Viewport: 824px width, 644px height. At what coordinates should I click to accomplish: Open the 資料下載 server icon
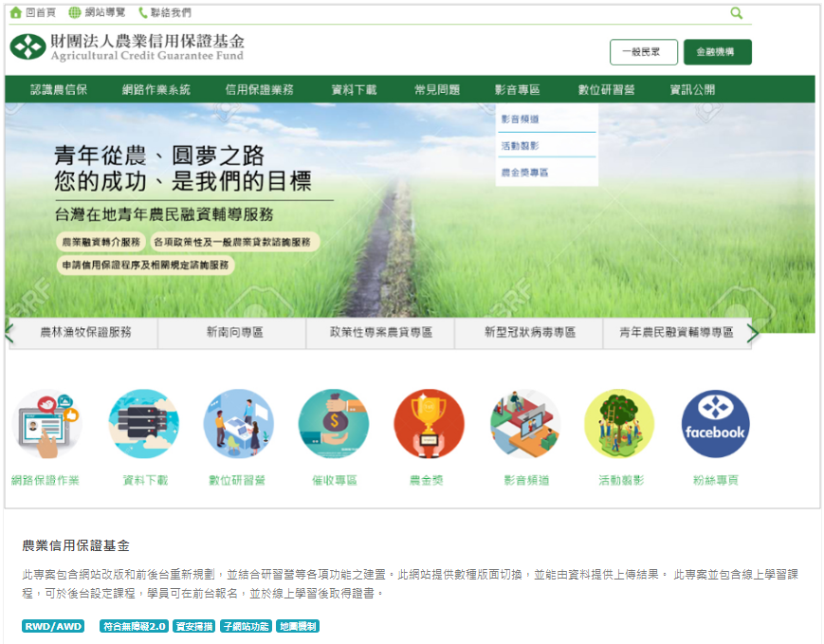(144, 425)
